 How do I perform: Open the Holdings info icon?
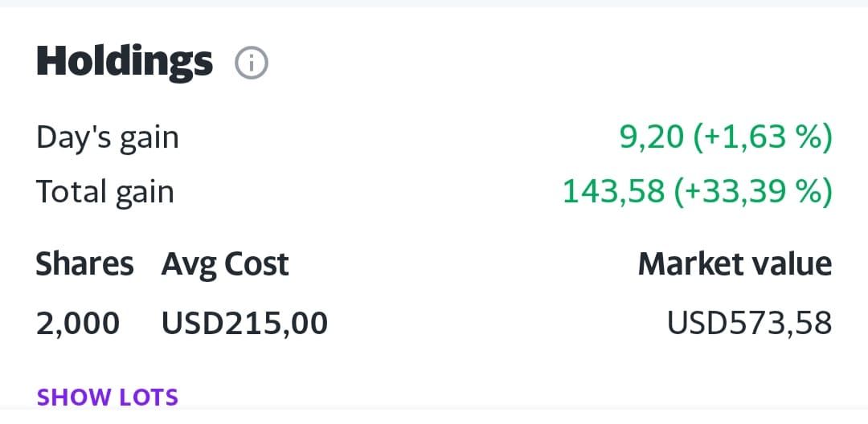(252, 63)
